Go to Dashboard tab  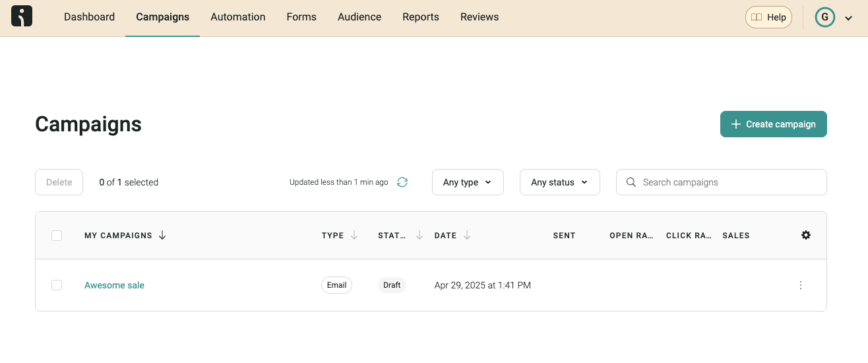pyautogui.click(x=89, y=17)
